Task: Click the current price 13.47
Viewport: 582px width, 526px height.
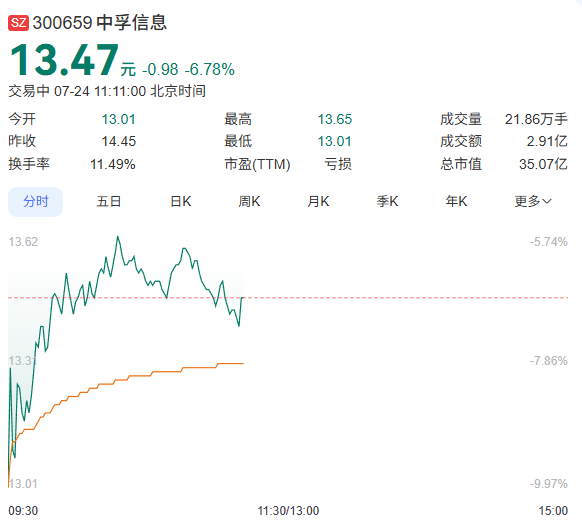Action: click(64, 60)
